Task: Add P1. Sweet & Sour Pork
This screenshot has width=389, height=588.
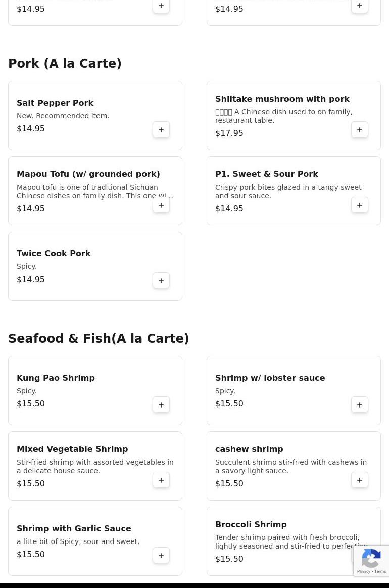Action: (360, 205)
